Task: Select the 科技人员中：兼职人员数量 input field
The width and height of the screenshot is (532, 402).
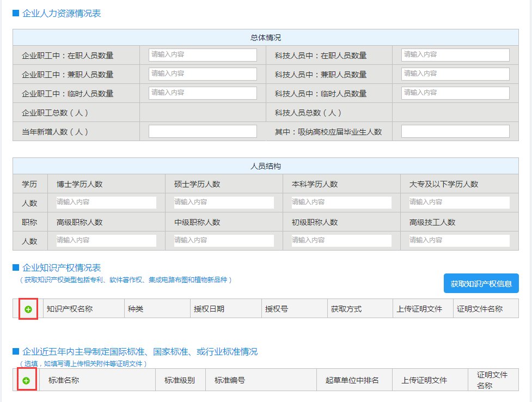Action: point(455,74)
